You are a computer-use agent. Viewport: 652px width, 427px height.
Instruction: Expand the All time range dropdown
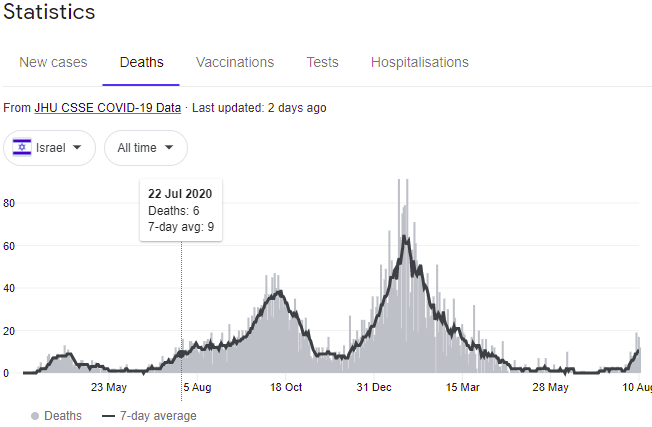[145, 148]
